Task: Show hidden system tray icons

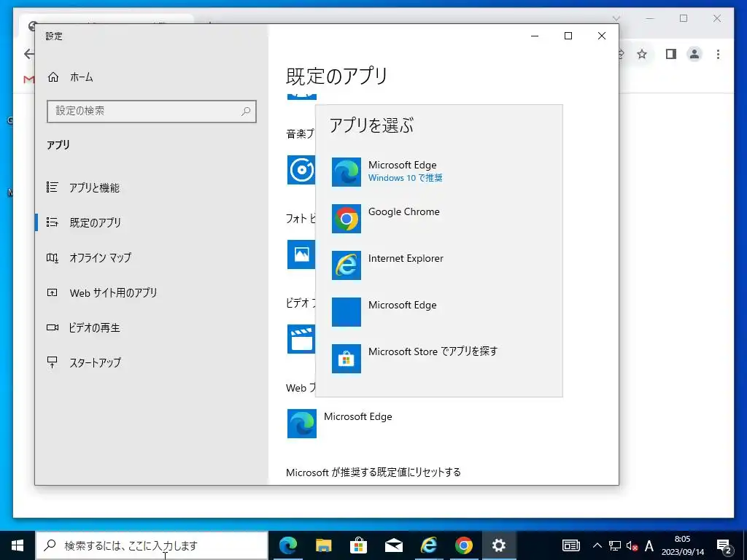Action: pyautogui.click(x=597, y=545)
